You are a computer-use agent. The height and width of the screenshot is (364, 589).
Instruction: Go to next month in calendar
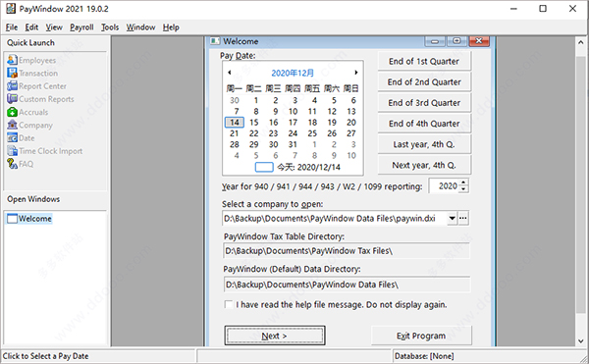tap(355, 73)
